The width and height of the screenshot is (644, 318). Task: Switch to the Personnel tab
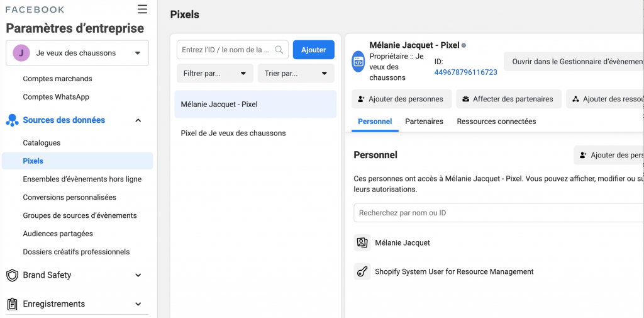click(375, 122)
